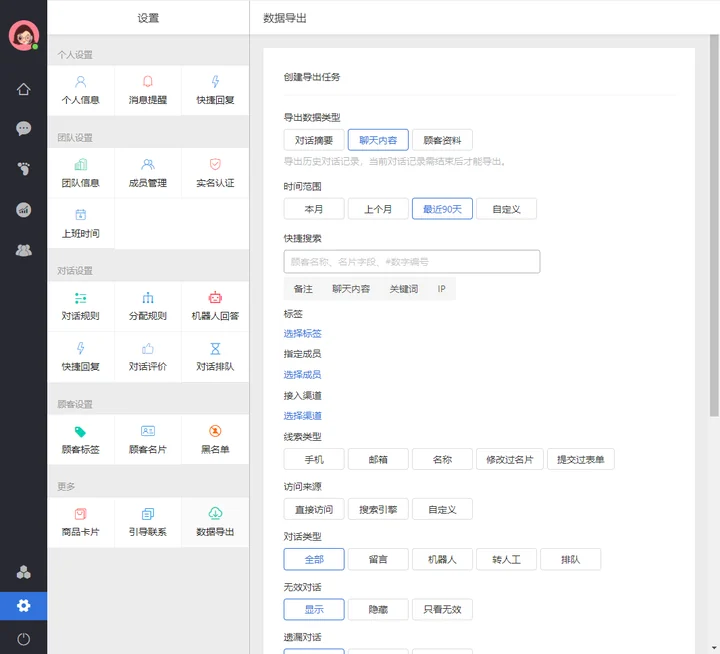720x654 pixels.
Task: Click the power logout sidebar icon
Action: tap(23, 639)
